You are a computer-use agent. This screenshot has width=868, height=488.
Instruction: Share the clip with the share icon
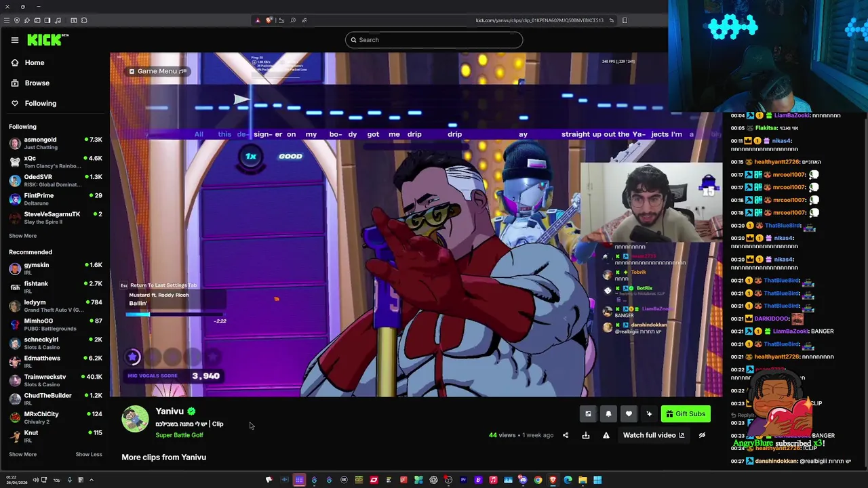[x=566, y=435]
